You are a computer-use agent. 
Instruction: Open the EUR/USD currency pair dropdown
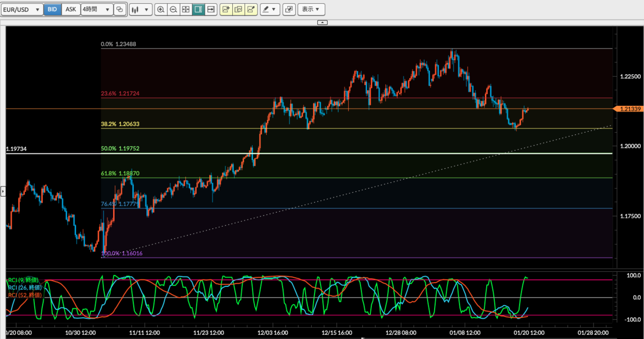tap(22, 9)
